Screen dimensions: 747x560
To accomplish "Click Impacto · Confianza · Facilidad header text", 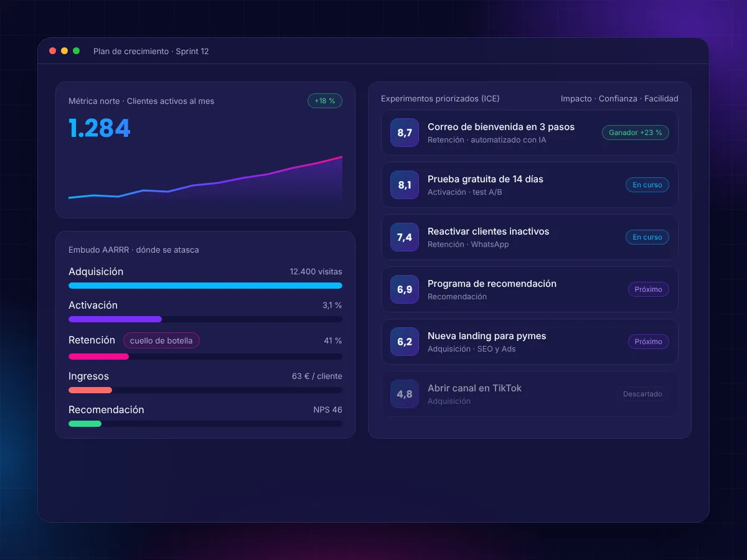I will 619,98.
